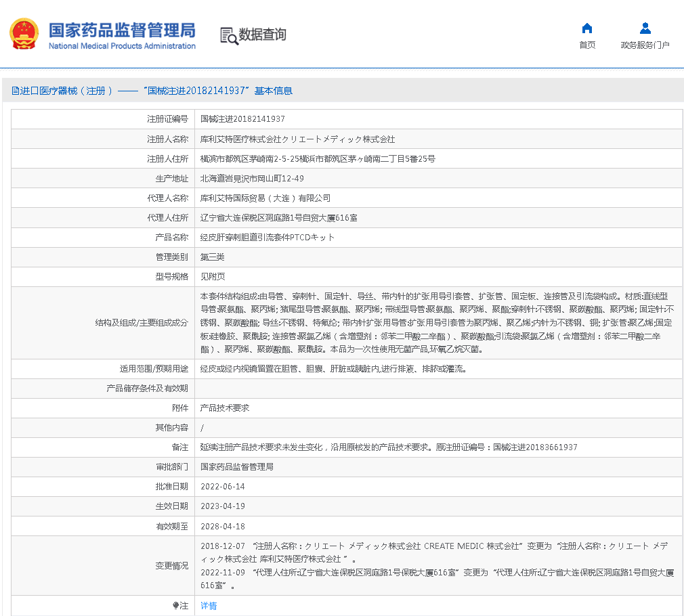Viewport: 684px width, 616px height.
Task: Click 国家药品监督管理局 site title
Action: 122,30
